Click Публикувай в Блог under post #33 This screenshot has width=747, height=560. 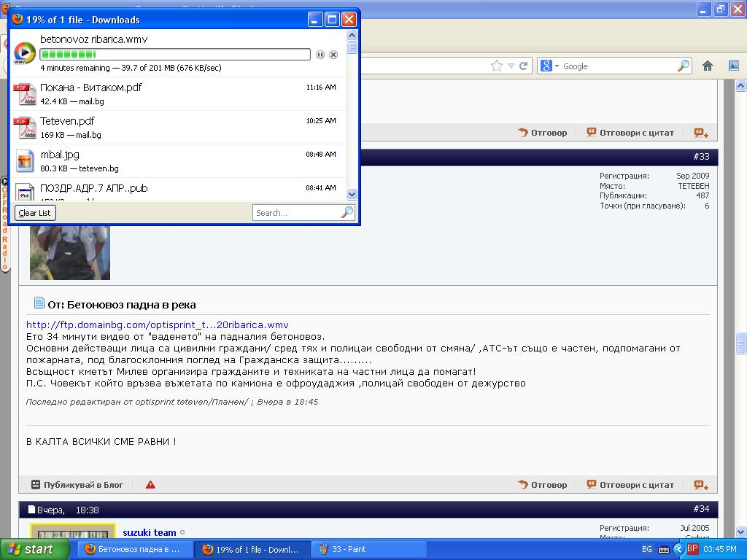coord(77,485)
